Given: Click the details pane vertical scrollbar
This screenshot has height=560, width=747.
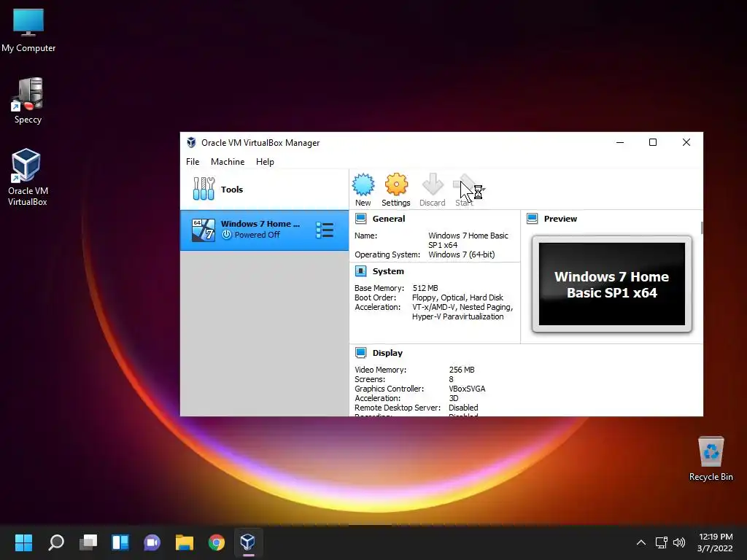Looking at the screenshot, I should tap(702, 227).
